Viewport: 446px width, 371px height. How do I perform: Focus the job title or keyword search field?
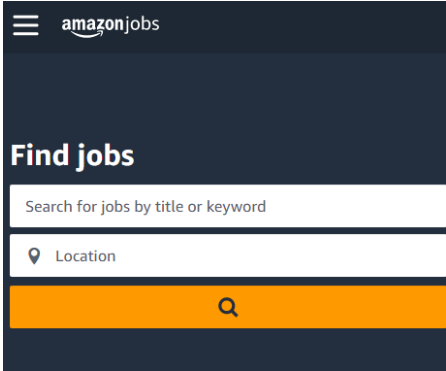tap(228, 206)
